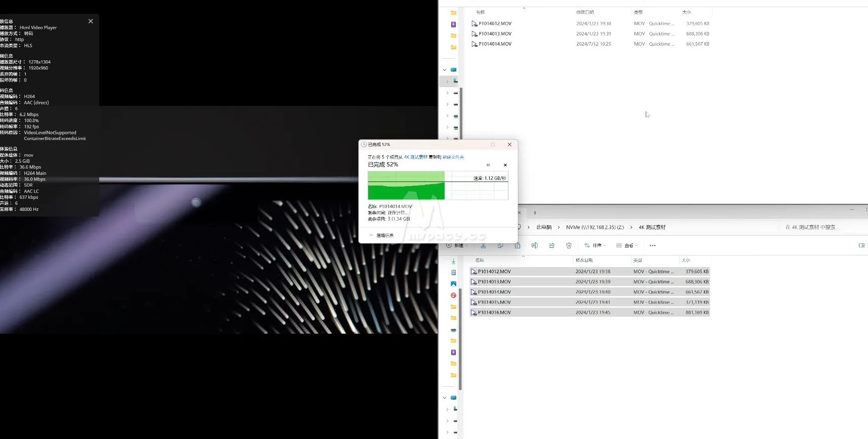The width and height of the screenshot is (868, 439).
Task: Cancel the copy with the small X beside pause
Action: click(x=505, y=165)
